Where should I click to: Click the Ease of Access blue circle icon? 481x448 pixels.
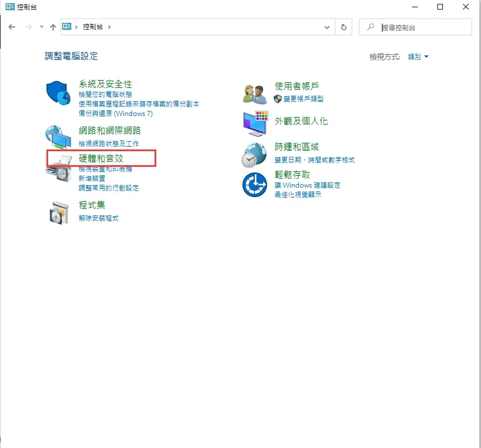[255, 185]
